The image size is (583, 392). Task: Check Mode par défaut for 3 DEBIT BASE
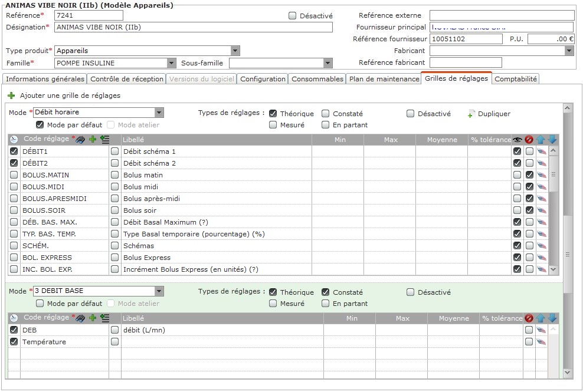click(x=40, y=304)
